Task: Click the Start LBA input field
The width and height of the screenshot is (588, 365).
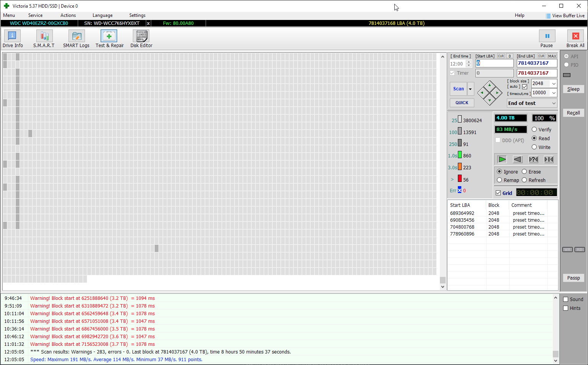Action: pos(494,63)
